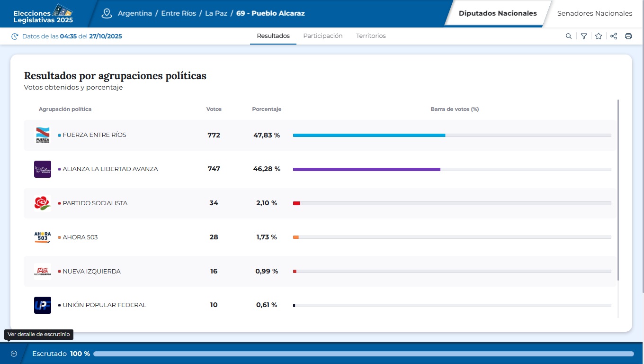Image resolution: width=644 pixels, height=364 pixels.
Task: Open the Participación tab
Action: click(x=322, y=36)
